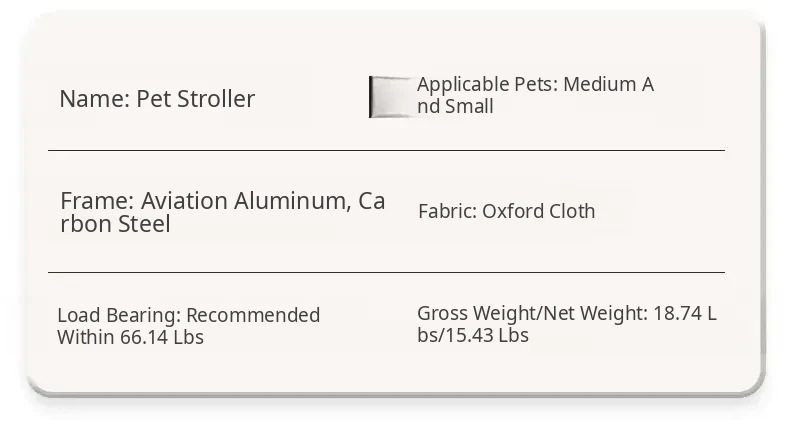The image size is (790, 428).
Task: Click the lower horizontal divider line
Action: coord(386,272)
